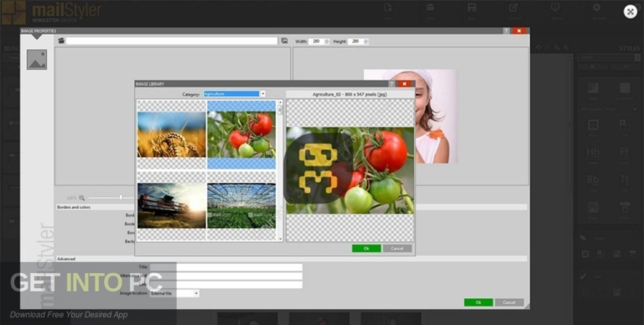This screenshot has height=325, width=644.
Task: Select the combine harvester thumbnail
Action: coord(171,205)
